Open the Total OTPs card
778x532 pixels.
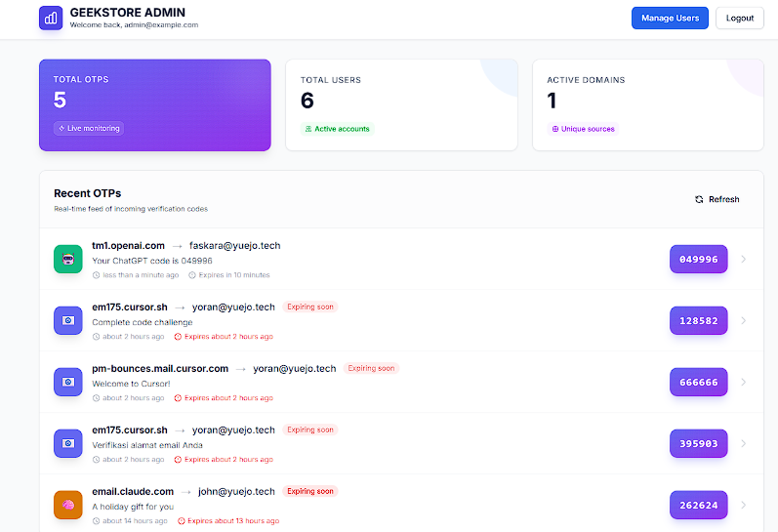155,105
